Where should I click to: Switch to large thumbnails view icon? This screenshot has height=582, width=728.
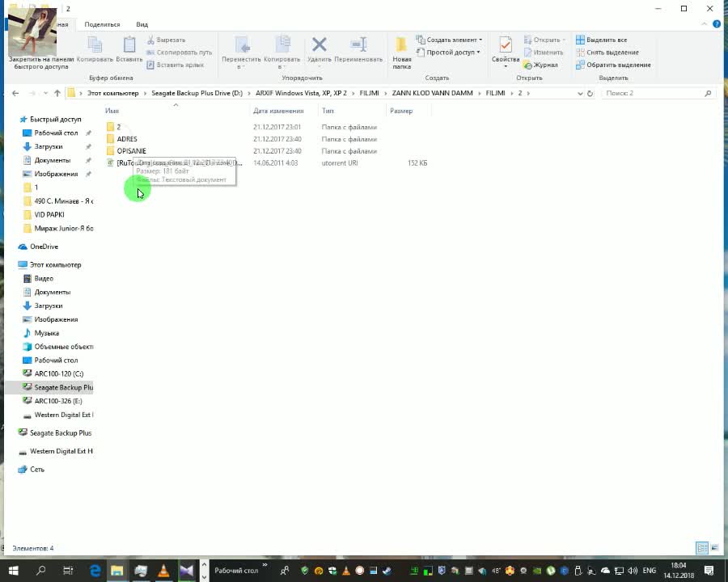714,548
